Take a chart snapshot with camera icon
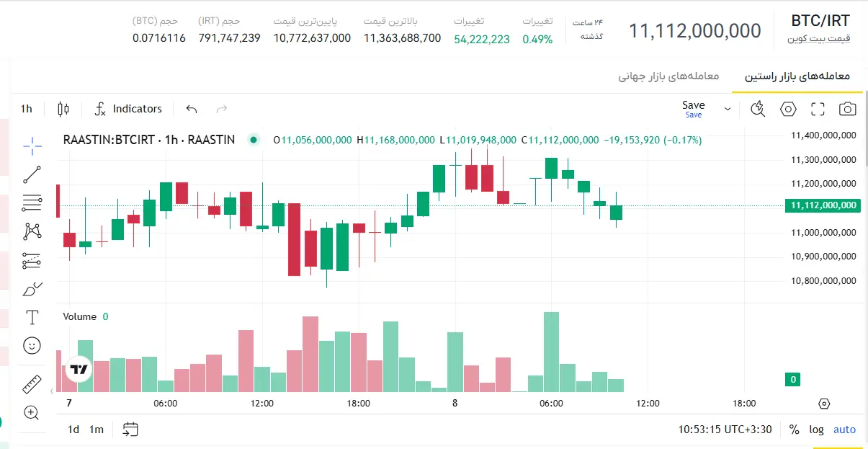Screen dimensions: 868x449 [848, 109]
